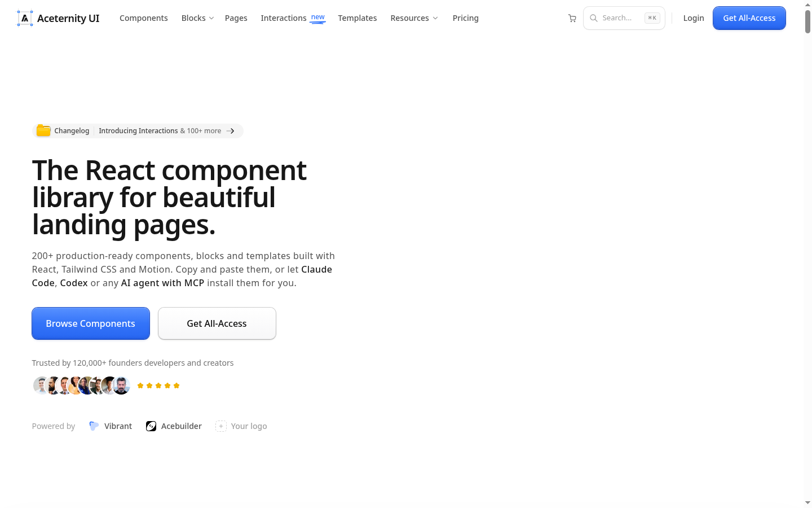This screenshot has height=508, width=812.
Task: Click the 'Trusted by 120,000+ founders' text
Action: point(133,363)
